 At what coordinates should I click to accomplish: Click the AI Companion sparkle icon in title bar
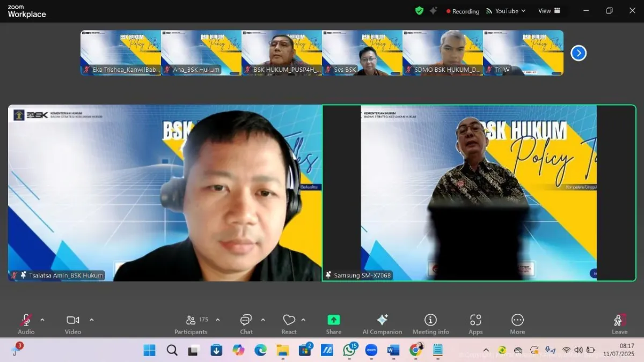click(x=433, y=11)
